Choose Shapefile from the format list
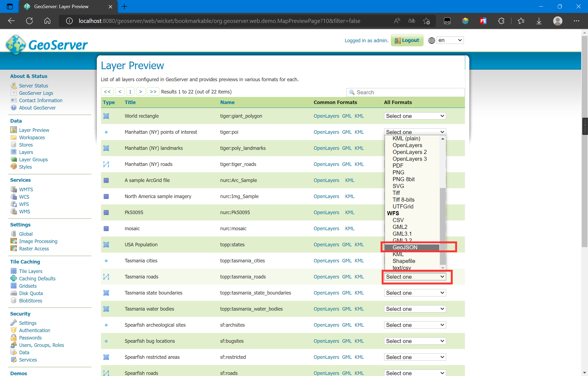Viewport: 588px width, 376px height. click(x=412, y=261)
